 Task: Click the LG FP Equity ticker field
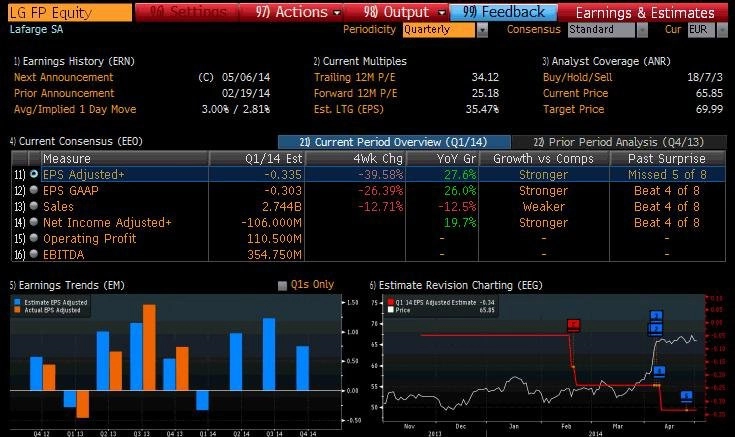[x=69, y=12]
